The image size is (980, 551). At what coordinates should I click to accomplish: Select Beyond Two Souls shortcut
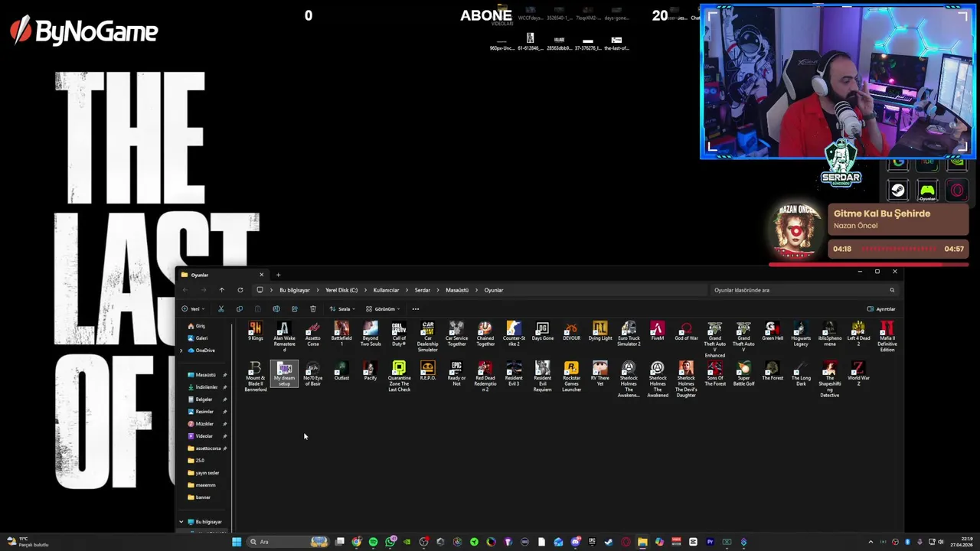(371, 334)
